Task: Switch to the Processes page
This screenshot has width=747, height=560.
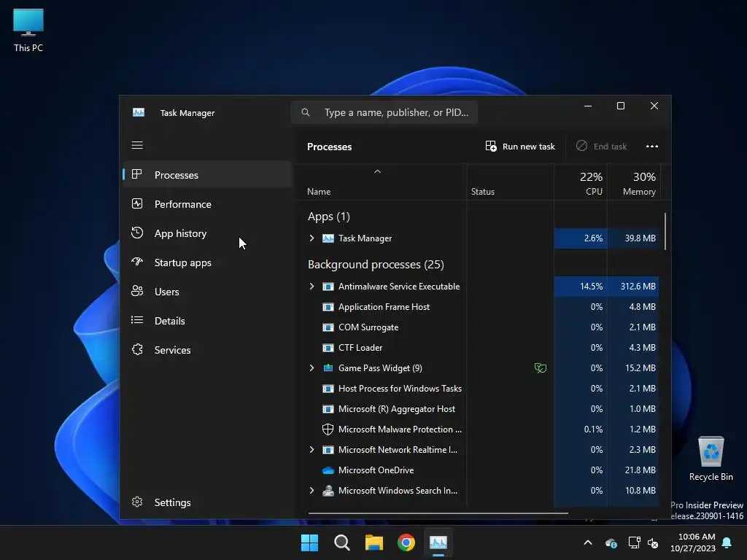Action: click(x=207, y=175)
